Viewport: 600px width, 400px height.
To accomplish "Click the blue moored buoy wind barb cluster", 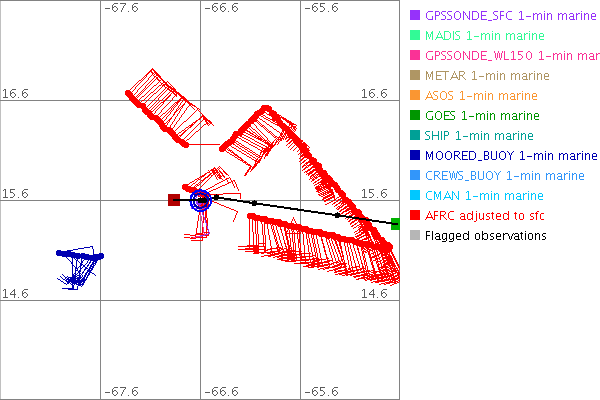I will click(80, 265).
